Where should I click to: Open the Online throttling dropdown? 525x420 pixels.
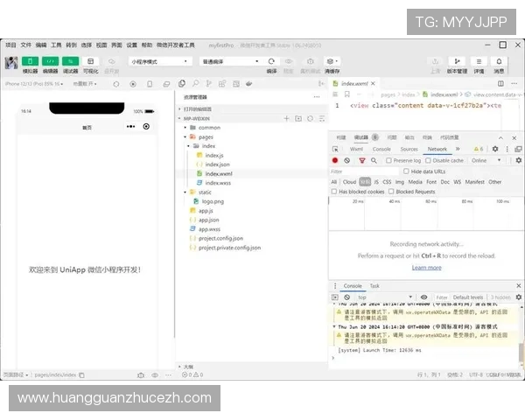coord(486,160)
